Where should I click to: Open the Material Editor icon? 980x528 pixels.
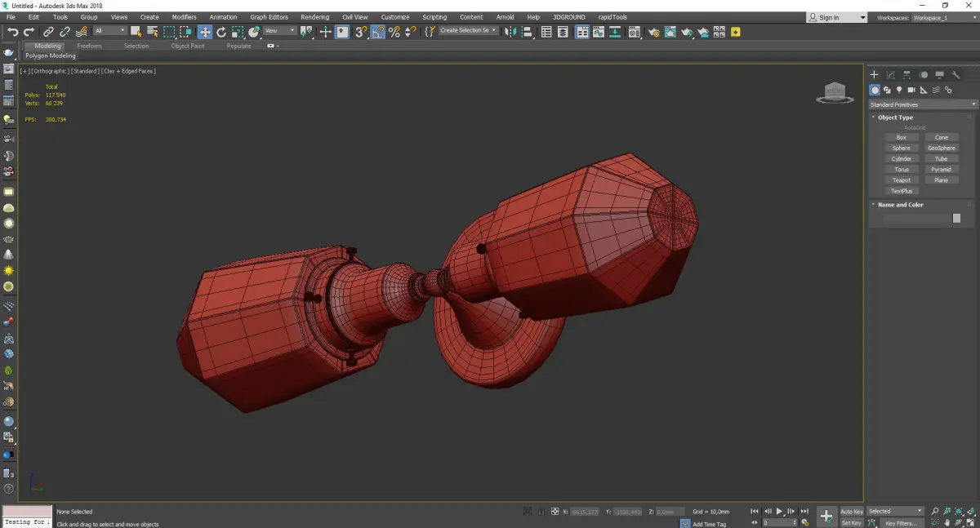634,32
